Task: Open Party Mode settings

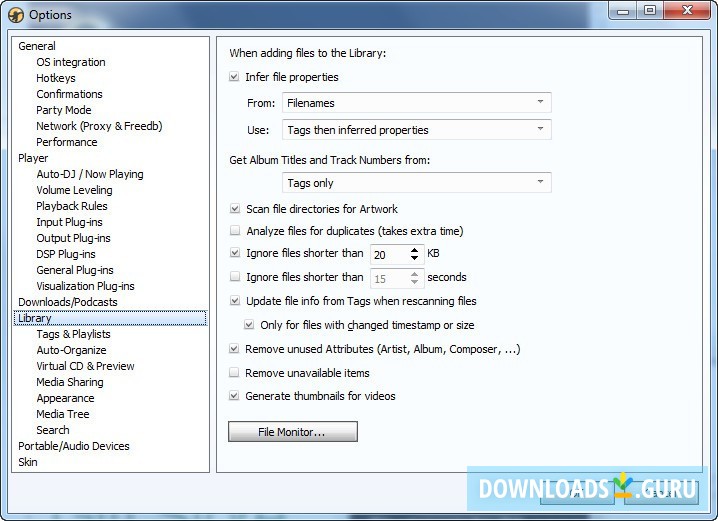Action: pyautogui.click(x=64, y=110)
